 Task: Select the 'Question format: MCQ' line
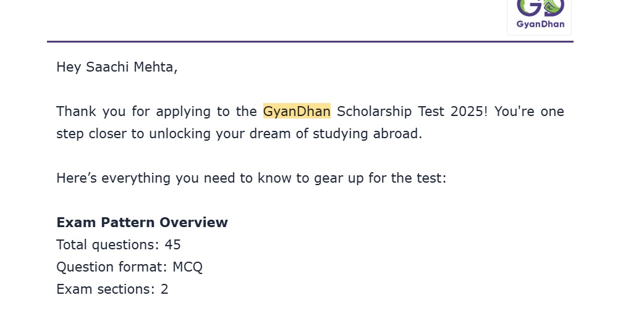coord(129,267)
